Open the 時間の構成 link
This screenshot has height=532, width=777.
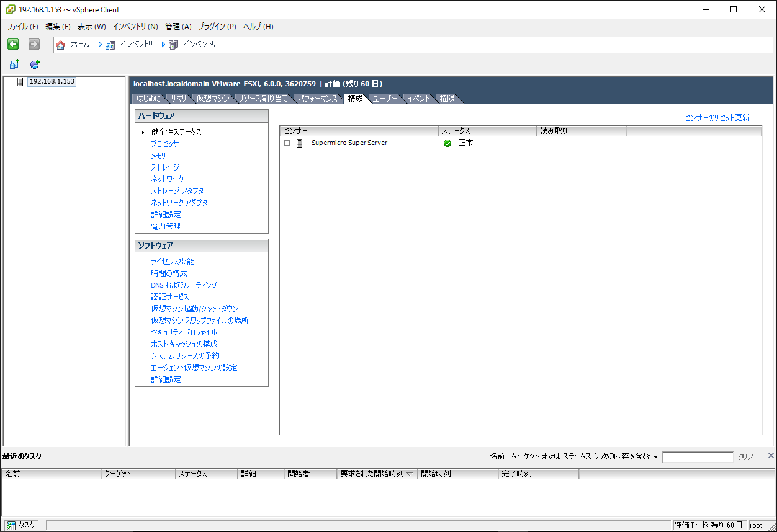(169, 273)
